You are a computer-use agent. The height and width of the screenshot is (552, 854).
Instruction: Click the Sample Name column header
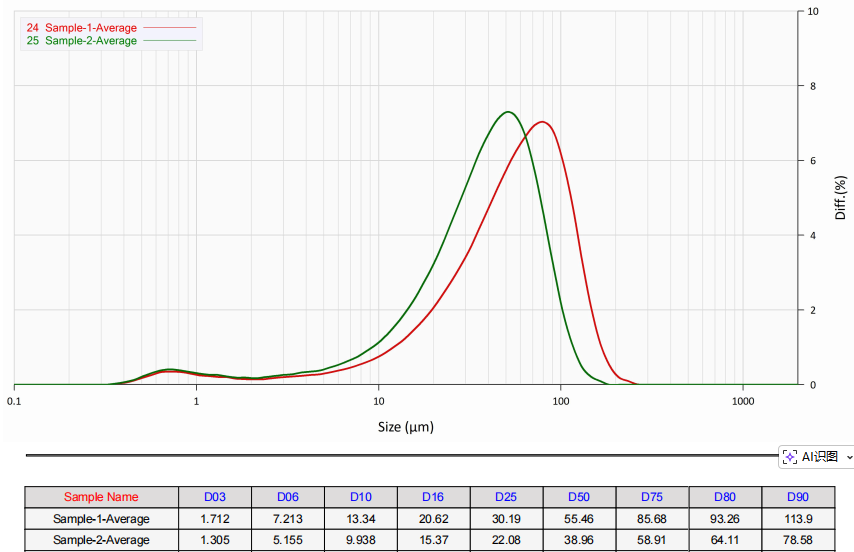pos(101,497)
